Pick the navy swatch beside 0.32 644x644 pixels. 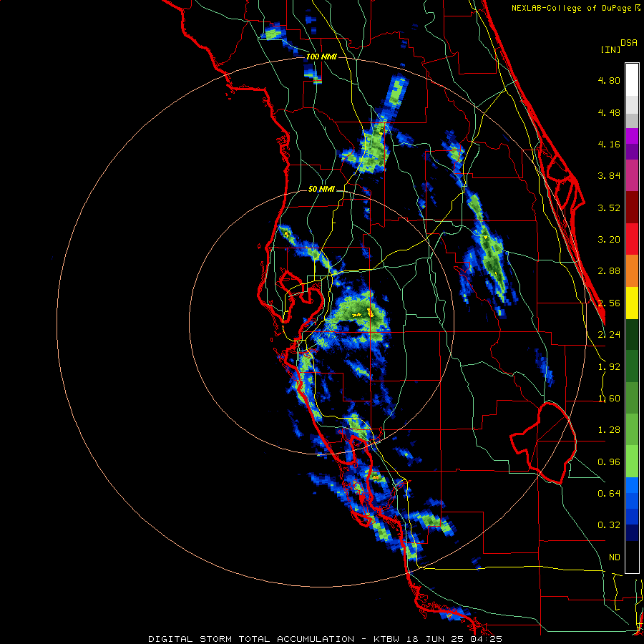[x=632, y=533]
